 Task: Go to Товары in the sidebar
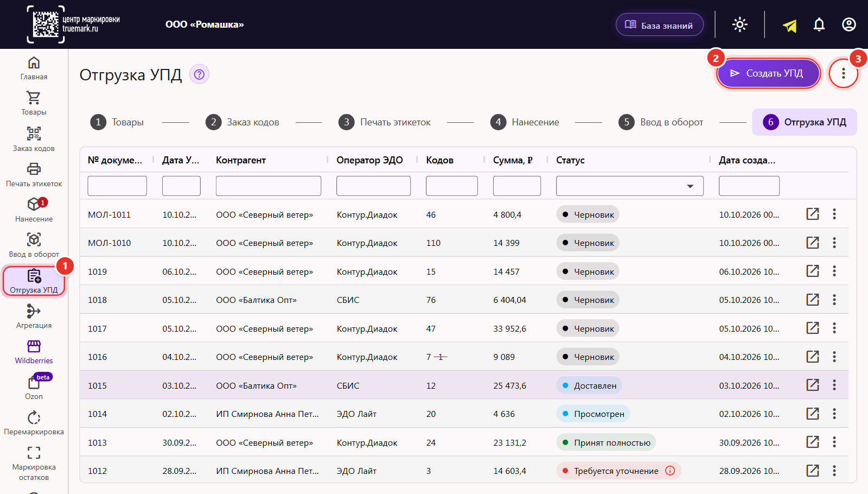(34, 104)
